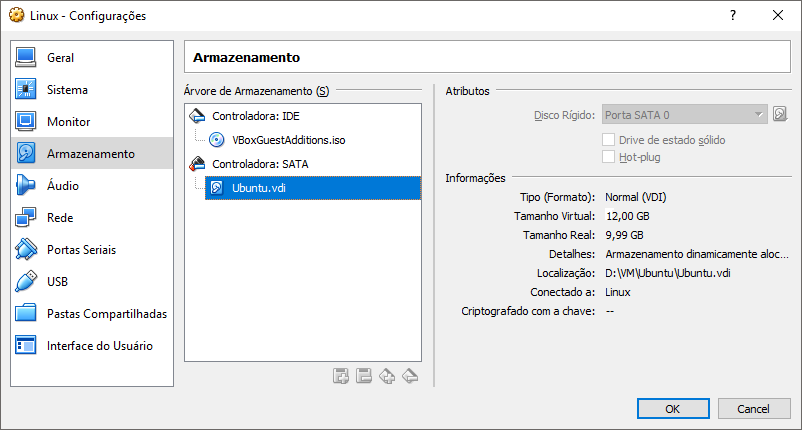The image size is (802, 430).
Task: Select the Sistema chip icon
Action: click(26, 89)
